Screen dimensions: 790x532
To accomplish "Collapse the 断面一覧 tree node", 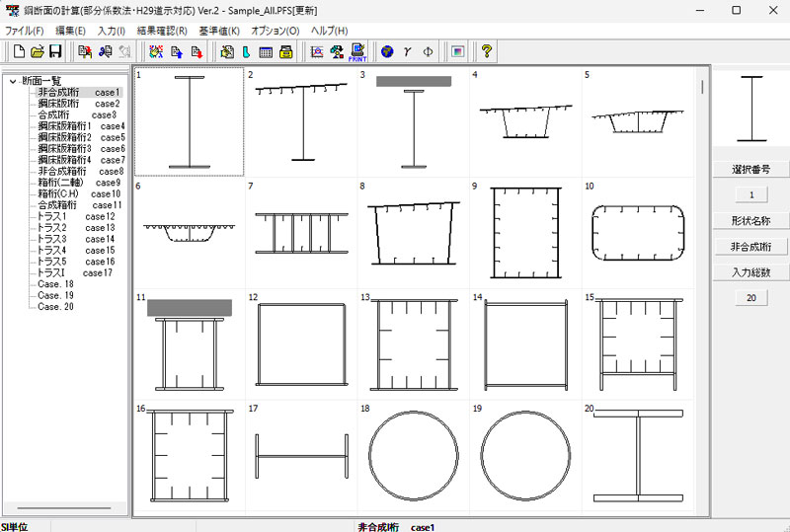I will 13,81.
